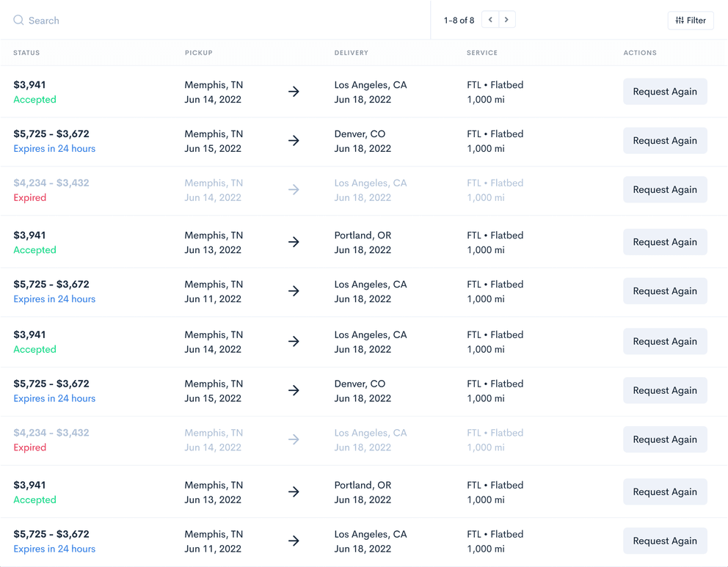
Task: Request Again for first $3,941 accepted quote
Action: pyautogui.click(x=665, y=92)
